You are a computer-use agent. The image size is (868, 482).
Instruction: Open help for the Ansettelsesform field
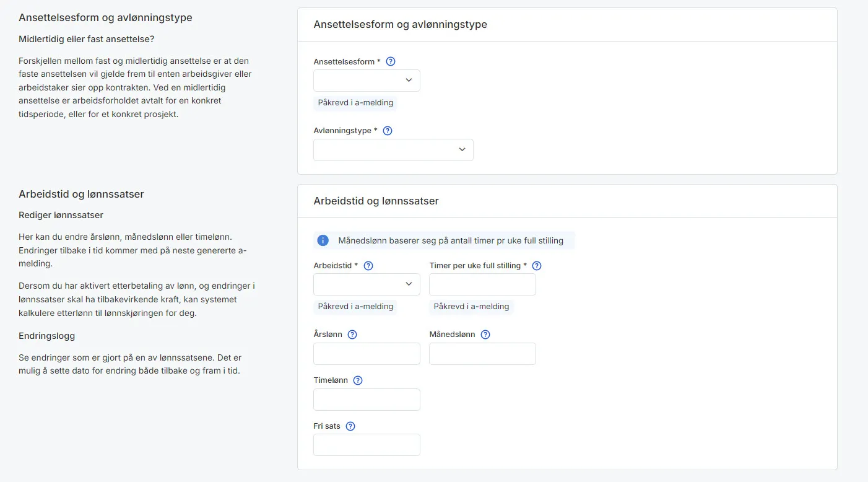pyautogui.click(x=390, y=61)
